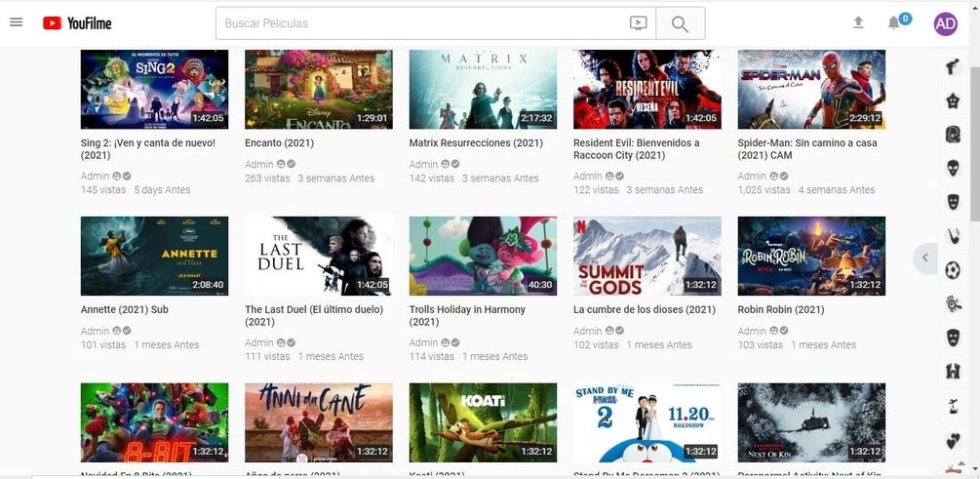980x479 pixels.
Task: Select the soccer ball sports icon
Action: coord(953,269)
